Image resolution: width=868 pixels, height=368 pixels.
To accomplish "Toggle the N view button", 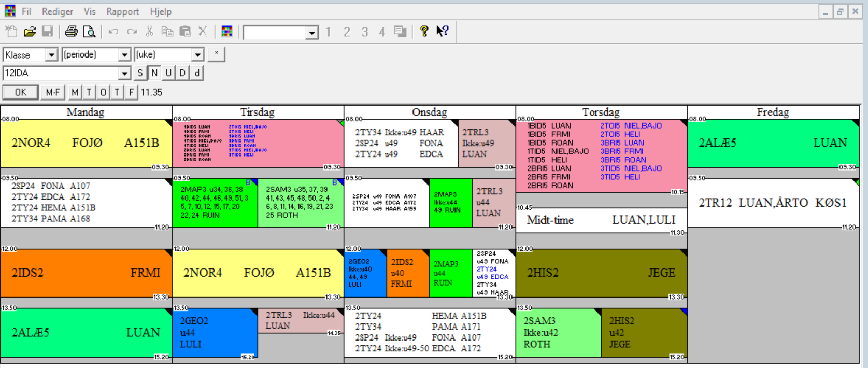I will click(154, 73).
